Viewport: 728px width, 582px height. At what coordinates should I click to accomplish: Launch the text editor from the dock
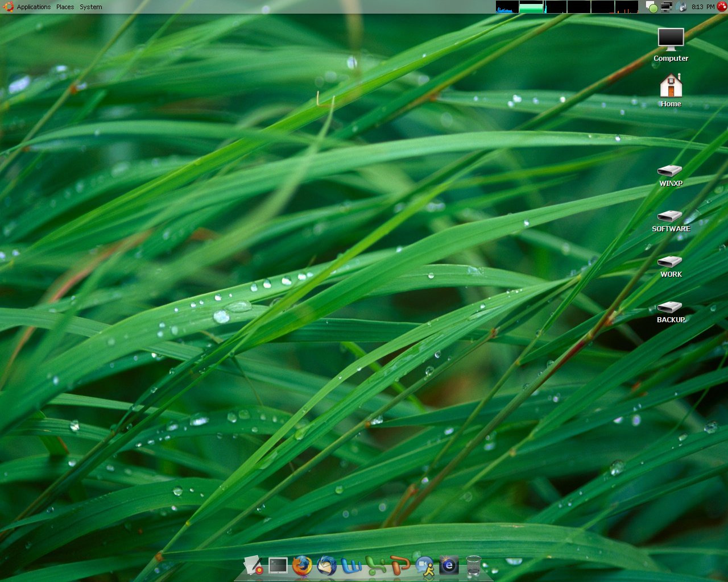pos(253,566)
